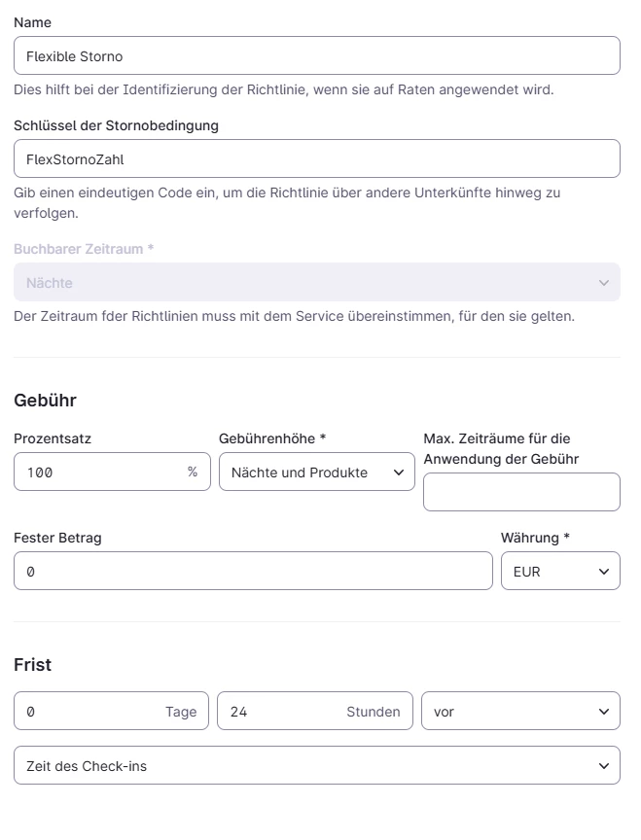This screenshot has height=840, width=641.
Task: Click the Name field containing Flexible Storno
Action: [x=316, y=55]
